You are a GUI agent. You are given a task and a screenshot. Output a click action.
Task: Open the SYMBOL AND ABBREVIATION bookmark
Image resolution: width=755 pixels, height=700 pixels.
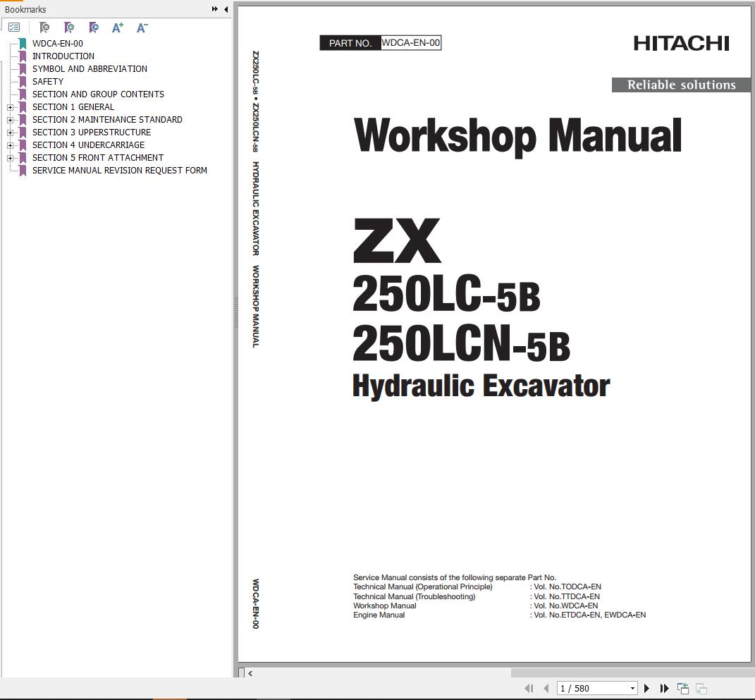point(90,69)
